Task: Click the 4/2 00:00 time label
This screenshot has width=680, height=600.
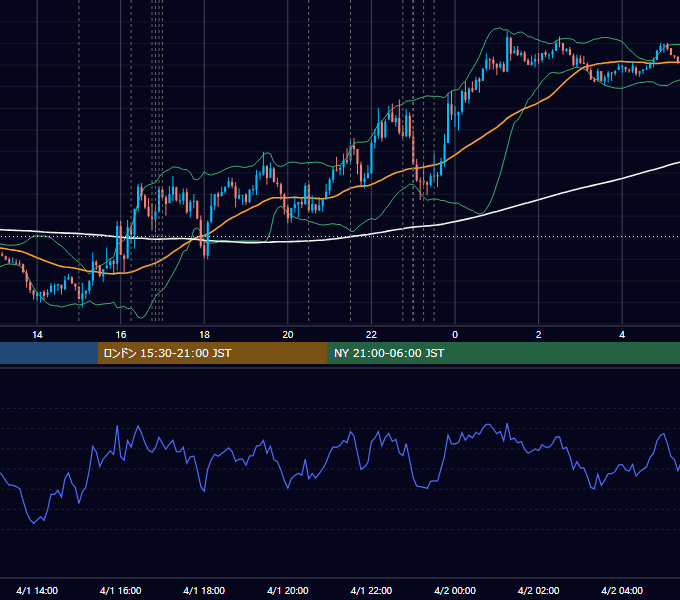Action: 455,590
